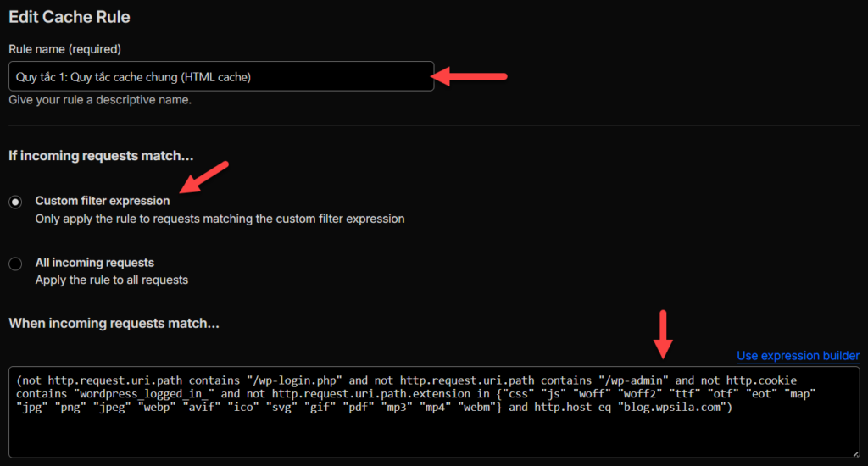Click the "When incoming requests match..." section heading

click(x=114, y=324)
